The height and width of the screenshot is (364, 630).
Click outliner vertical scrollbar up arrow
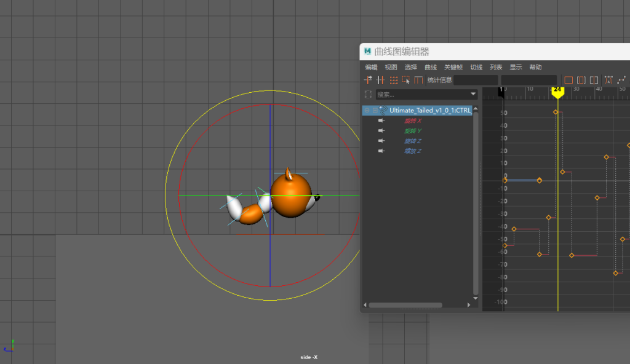pos(476,108)
